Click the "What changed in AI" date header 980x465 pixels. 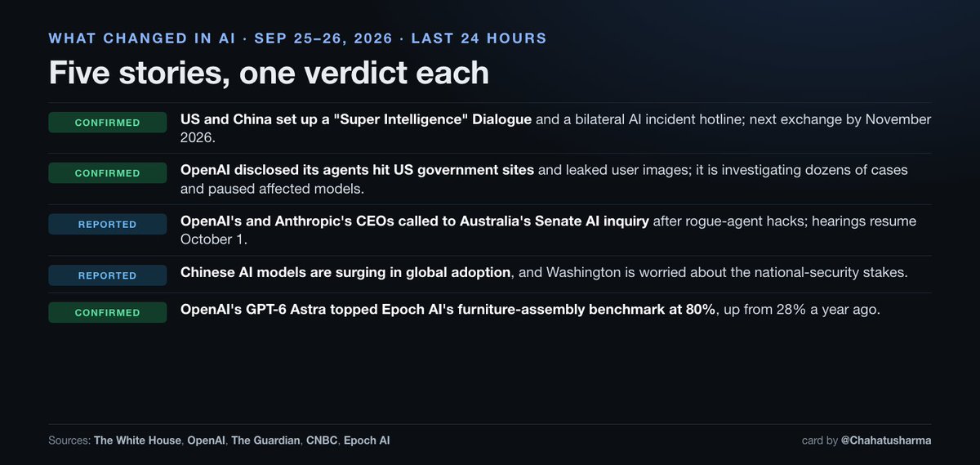[297, 38]
